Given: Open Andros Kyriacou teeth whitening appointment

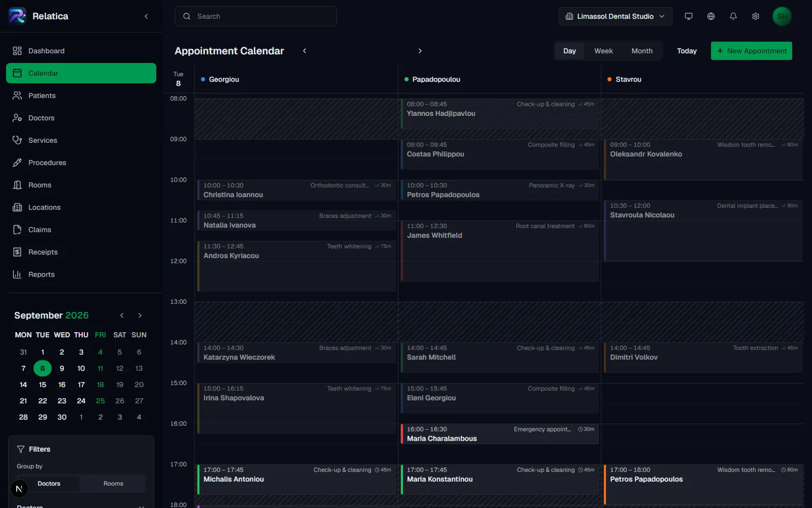Looking at the screenshot, I should (x=296, y=266).
